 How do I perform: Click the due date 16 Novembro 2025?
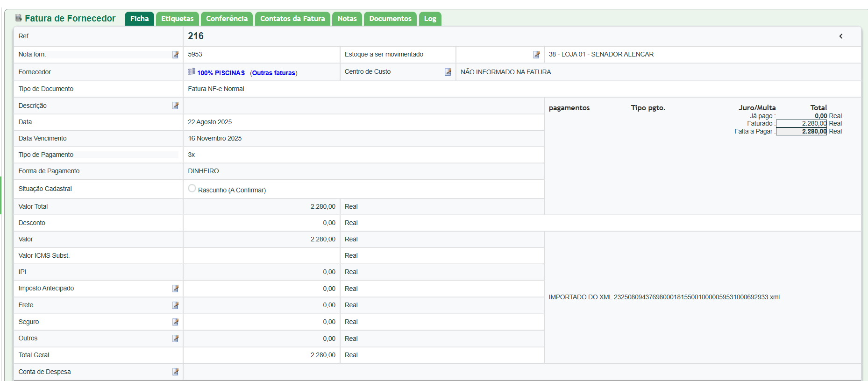click(x=215, y=138)
